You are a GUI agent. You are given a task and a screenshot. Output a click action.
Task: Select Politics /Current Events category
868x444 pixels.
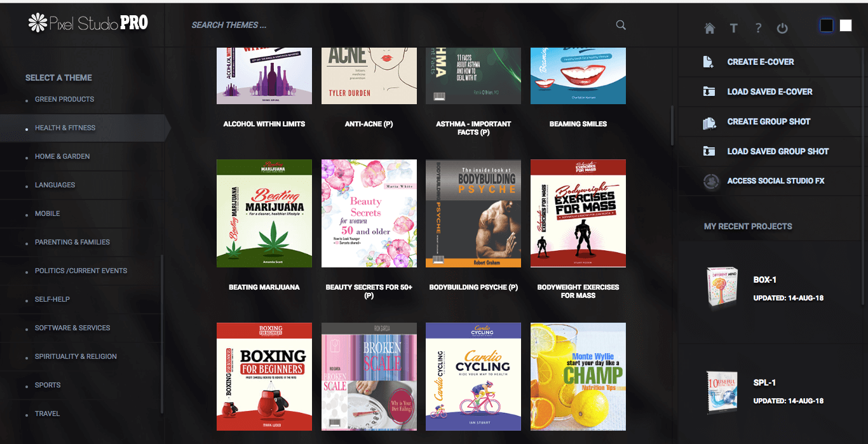pos(81,271)
